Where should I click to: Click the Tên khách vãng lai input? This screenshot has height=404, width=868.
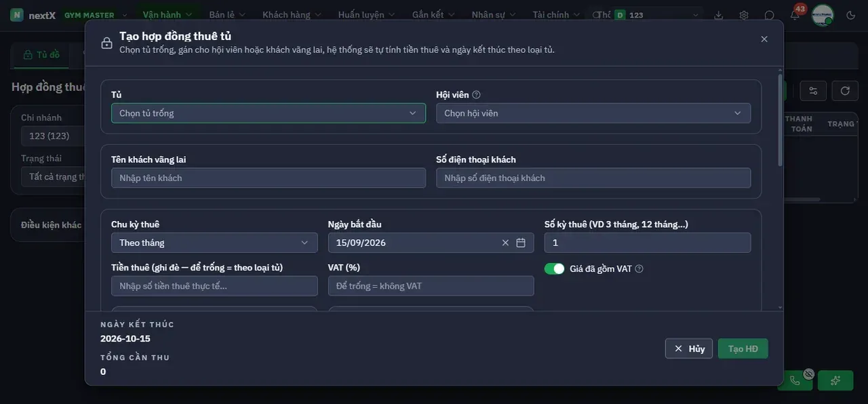pyautogui.click(x=269, y=178)
